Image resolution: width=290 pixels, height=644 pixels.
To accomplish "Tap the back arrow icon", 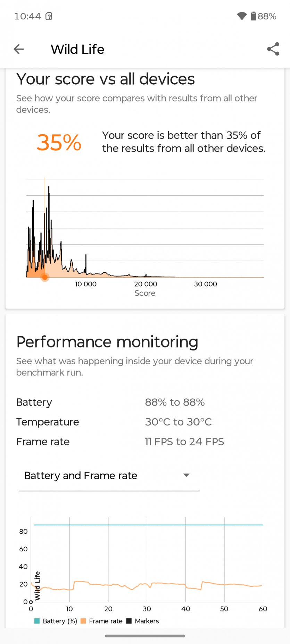I will click(x=19, y=49).
